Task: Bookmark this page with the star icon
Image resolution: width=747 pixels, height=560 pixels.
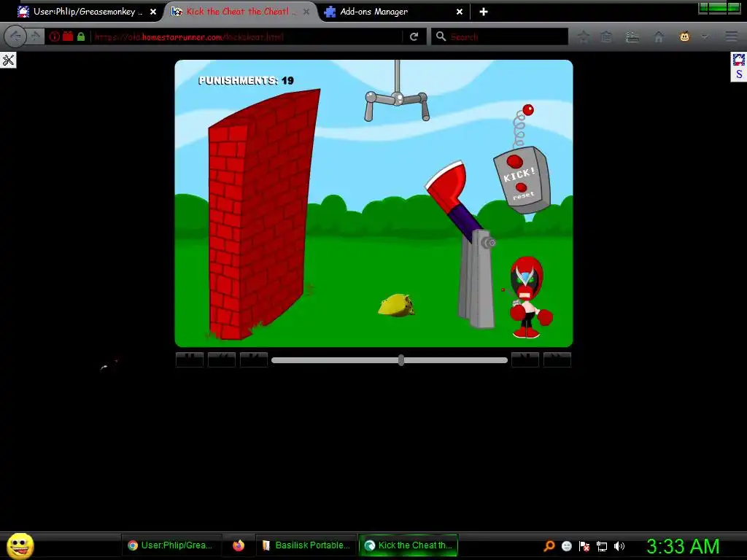Action: [583, 36]
